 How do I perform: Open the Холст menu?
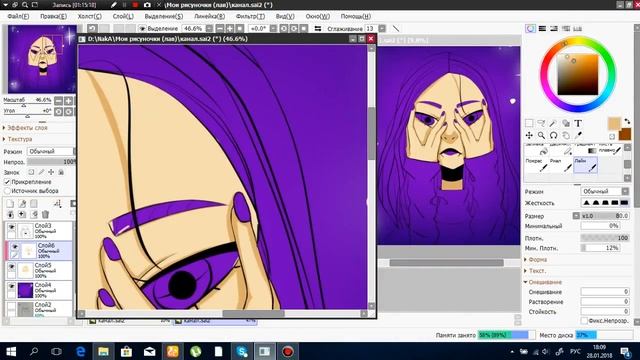click(x=89, y=16)
